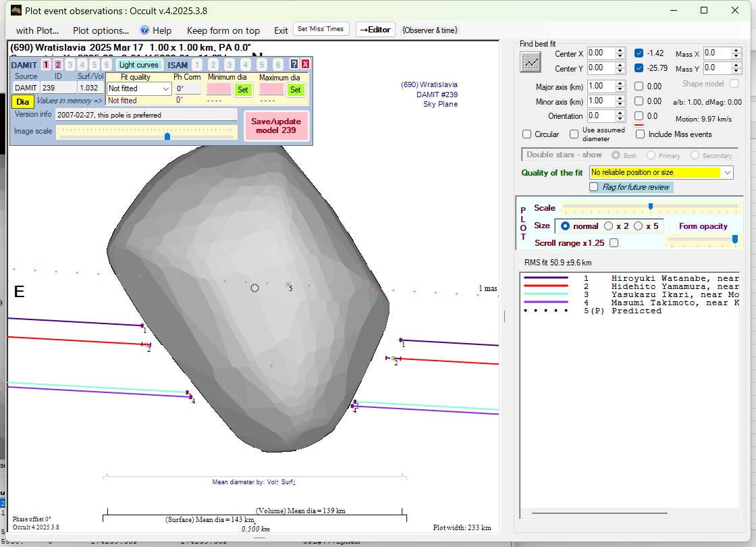Select the x 2 size radio button

609,226
